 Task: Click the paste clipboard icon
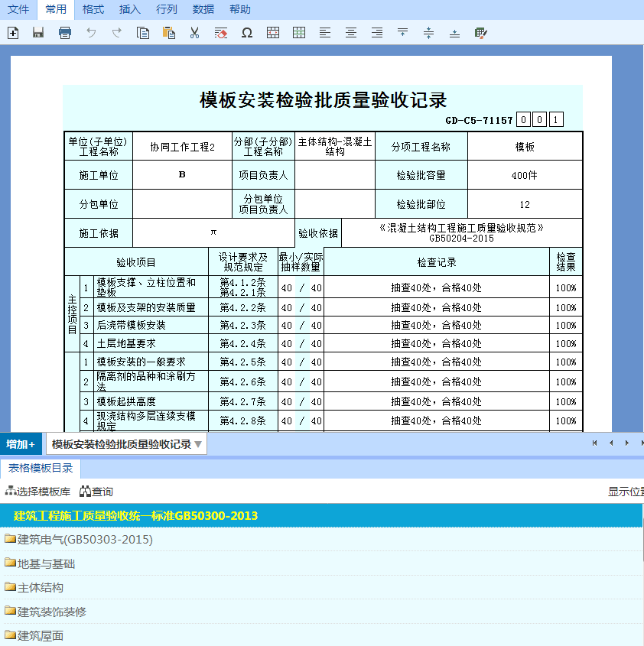[x=168, y=33]
